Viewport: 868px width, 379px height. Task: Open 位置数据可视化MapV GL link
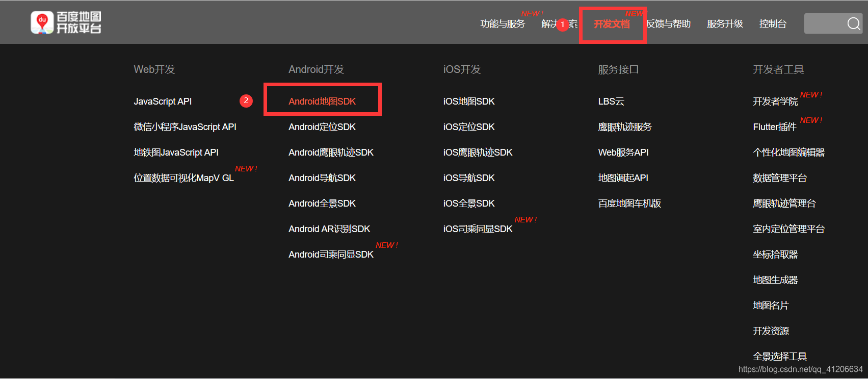[x=183, y=178]
